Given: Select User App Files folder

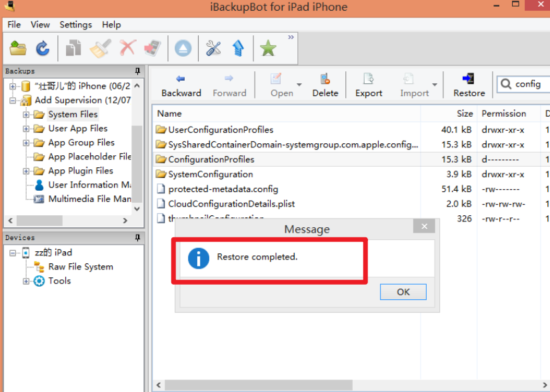Looking at the screenshot, I should point(77,128).
